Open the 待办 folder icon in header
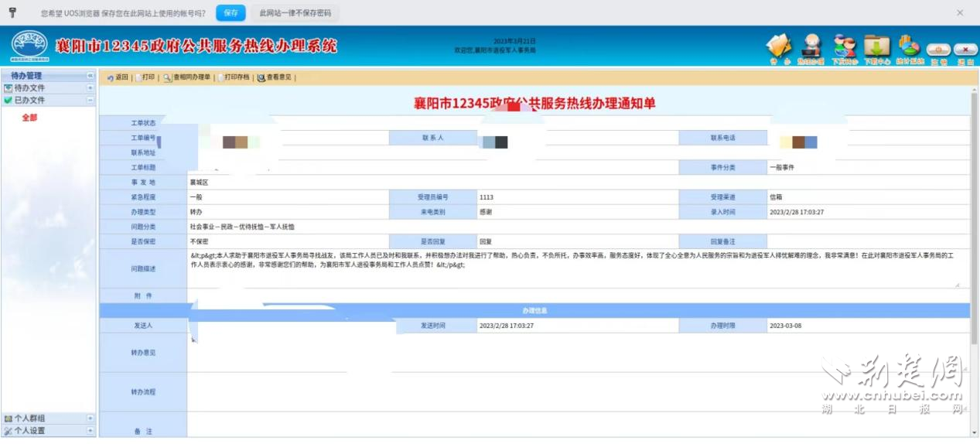This screenshot has height=444, width=980. point(778,46)
